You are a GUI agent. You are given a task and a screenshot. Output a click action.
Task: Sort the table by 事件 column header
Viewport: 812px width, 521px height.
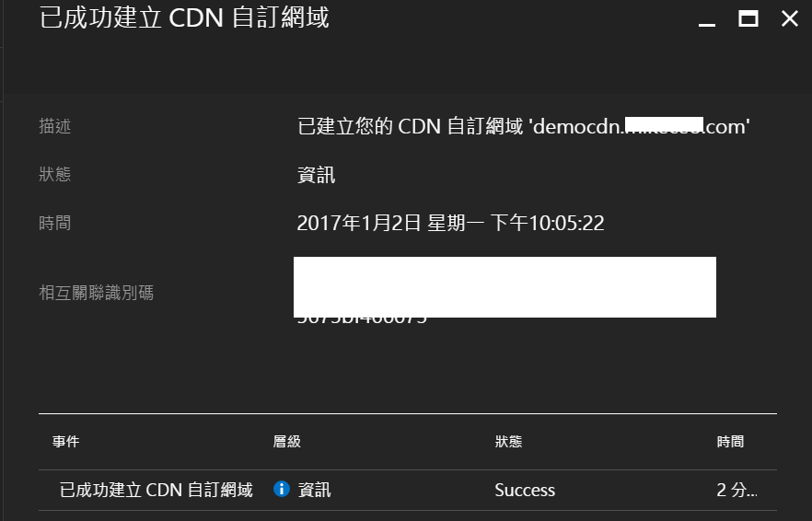coord(65,441)
